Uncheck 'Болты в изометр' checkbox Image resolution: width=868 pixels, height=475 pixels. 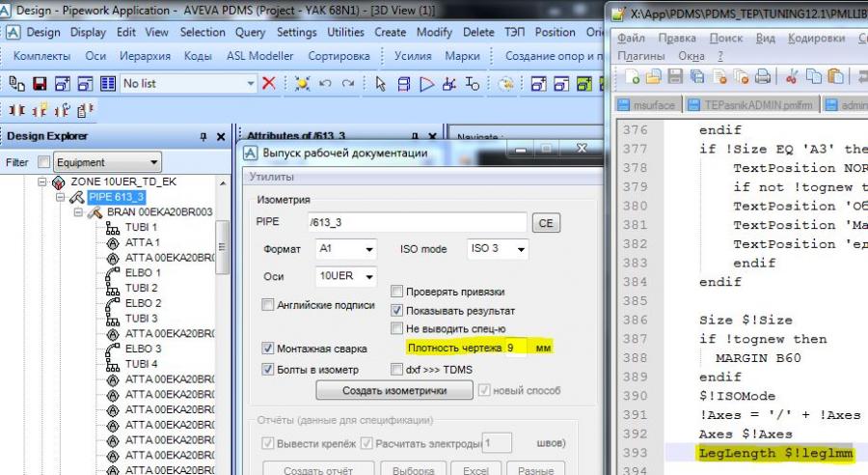coord(267,369)
